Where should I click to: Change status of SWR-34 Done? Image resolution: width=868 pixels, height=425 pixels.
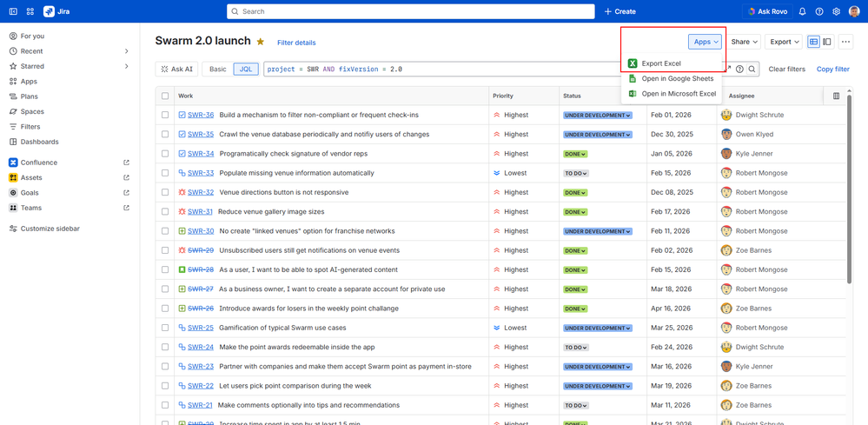[x=576, y=154]
